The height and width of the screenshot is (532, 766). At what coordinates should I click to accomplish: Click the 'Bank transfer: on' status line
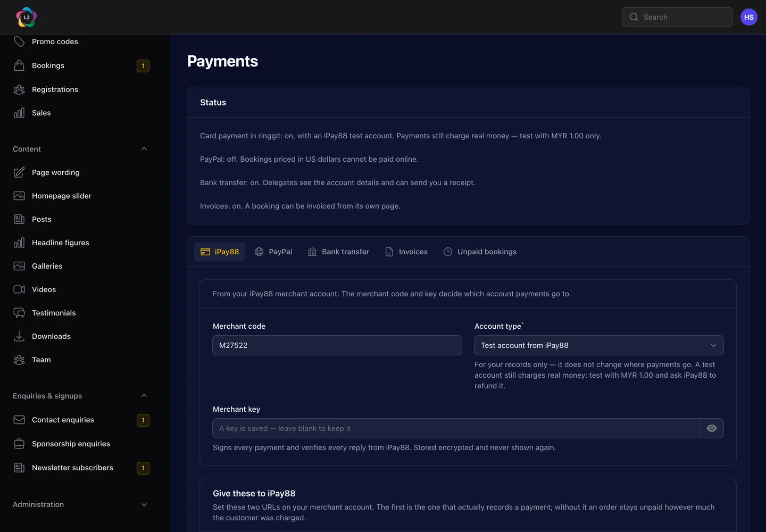pos(338,182)
